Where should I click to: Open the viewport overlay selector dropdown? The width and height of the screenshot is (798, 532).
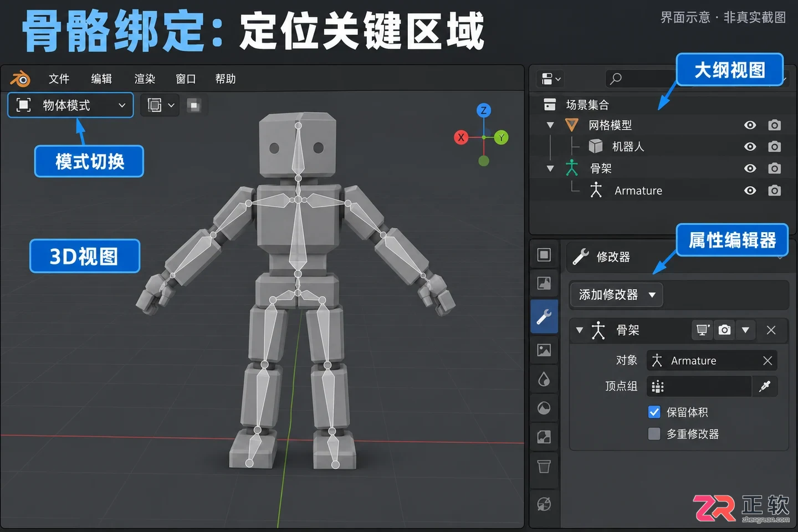click(161, 105)
